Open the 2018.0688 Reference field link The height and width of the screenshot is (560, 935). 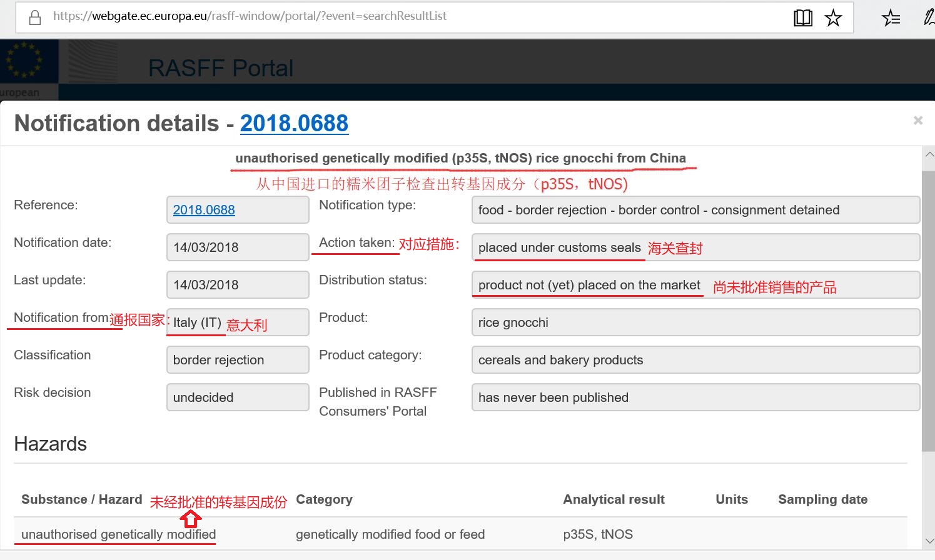(x=204, y=210)
